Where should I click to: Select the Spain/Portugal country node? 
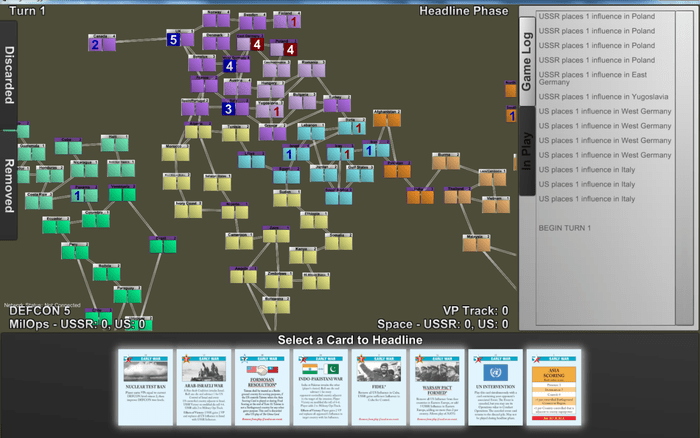(195, 106)
